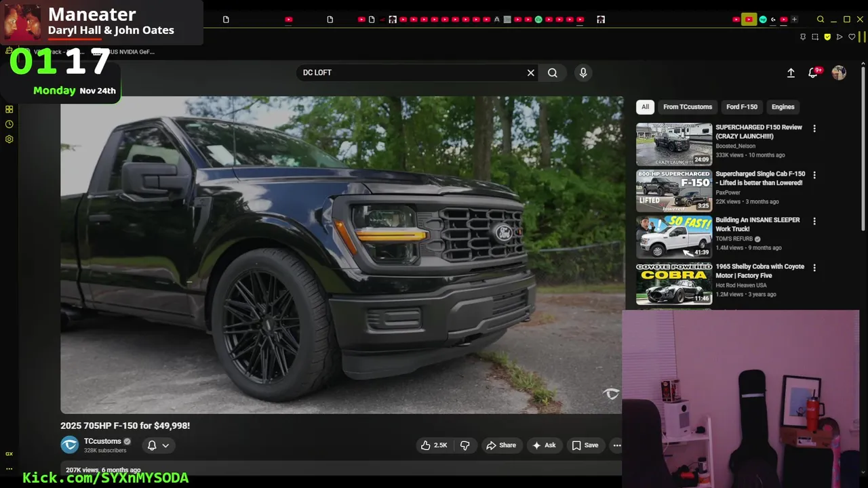
Task: Save the video to a playlist
Action: click(585, 445)
